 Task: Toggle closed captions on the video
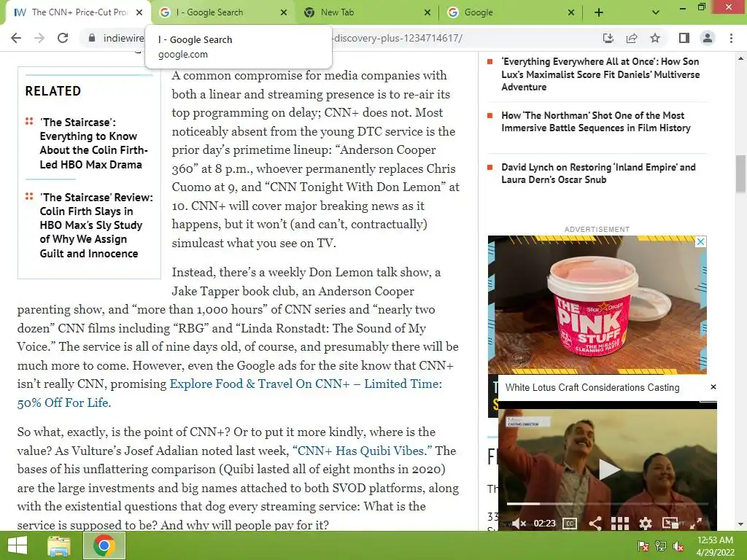(570, 524)
